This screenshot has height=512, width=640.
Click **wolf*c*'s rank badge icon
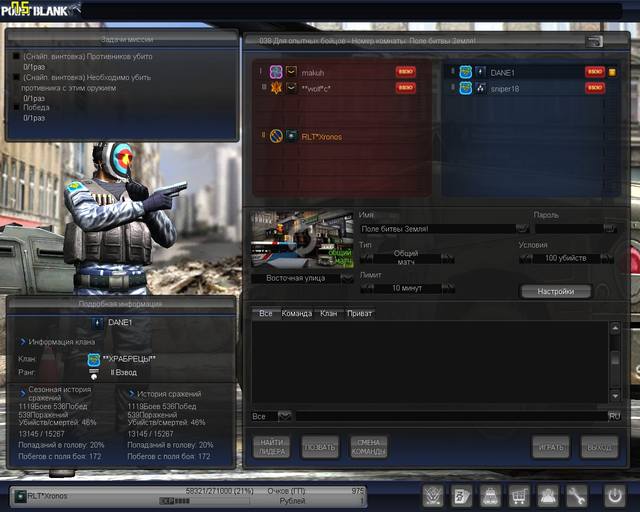(x=291, y=88)
